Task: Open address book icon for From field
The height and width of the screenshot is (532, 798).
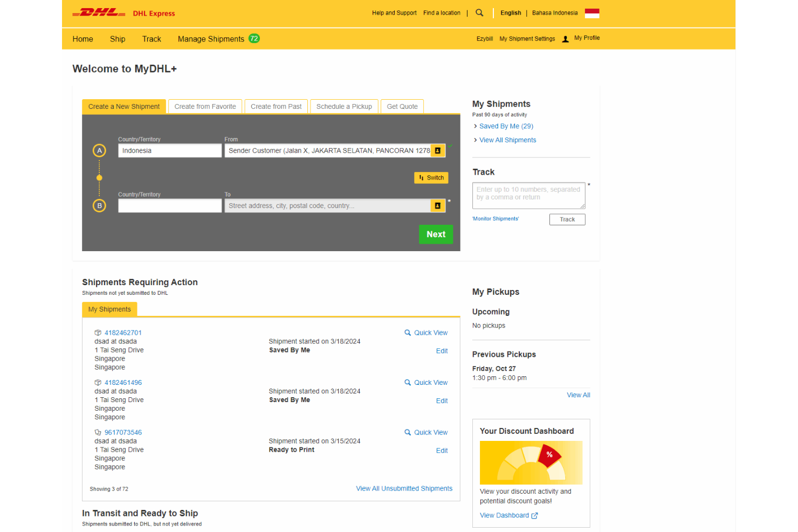Action: tap(438, 151)
